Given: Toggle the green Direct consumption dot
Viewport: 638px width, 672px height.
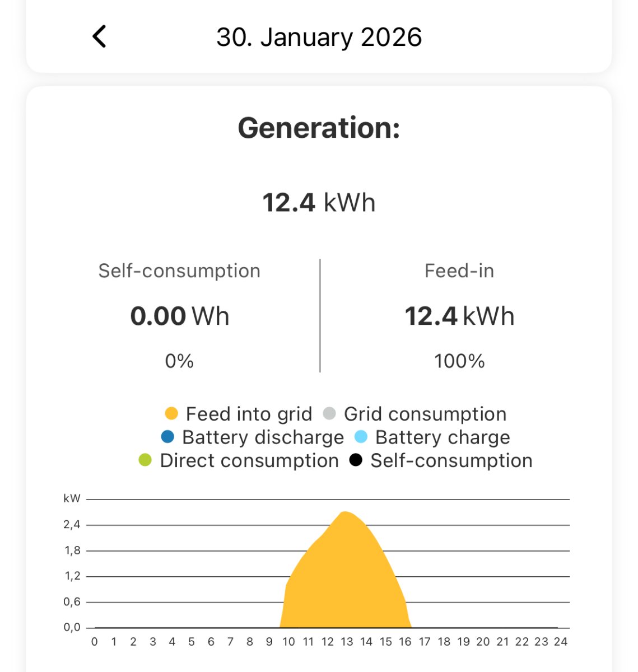Looking at the screenshot, I should tap(145, 460).
